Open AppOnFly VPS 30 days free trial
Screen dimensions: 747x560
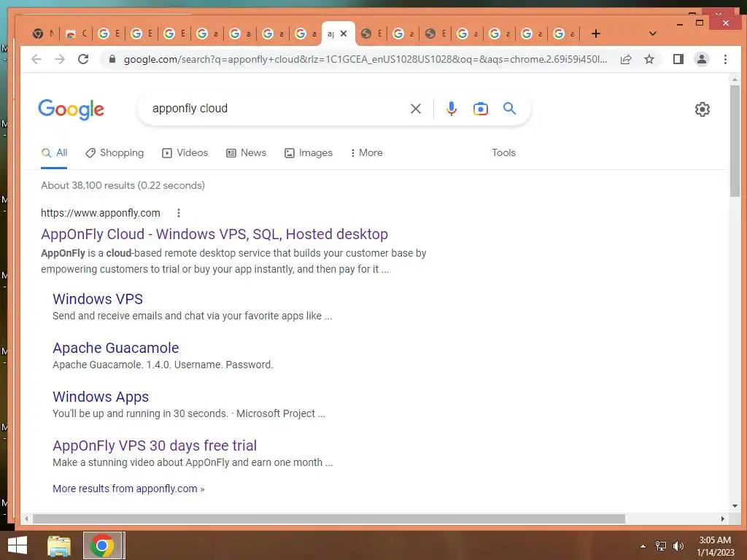[155, 446]
